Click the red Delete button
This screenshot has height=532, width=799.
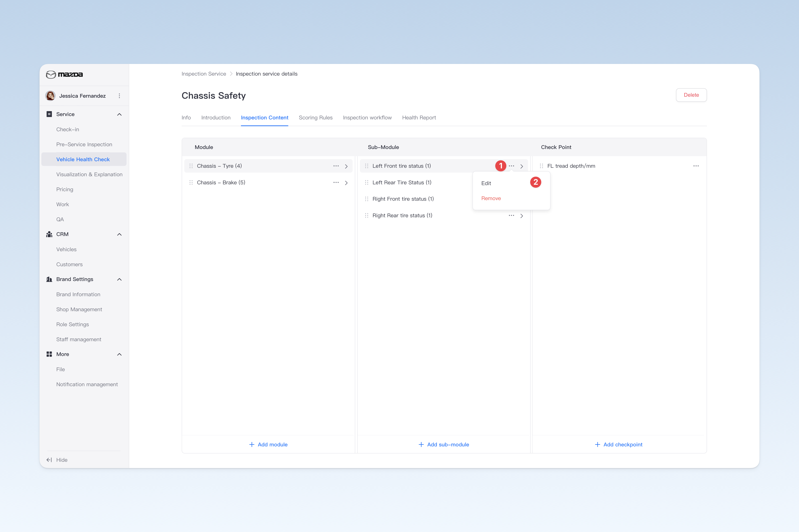coord(691,95)
